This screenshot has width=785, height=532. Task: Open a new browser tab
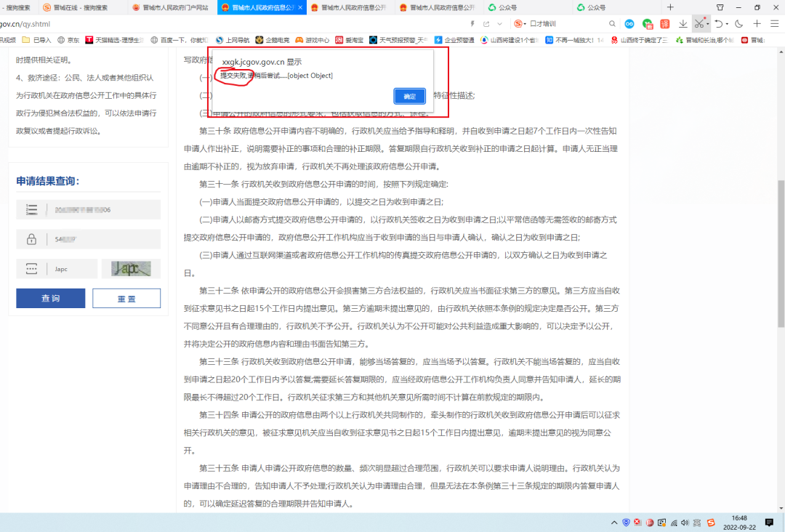(670, 7)
